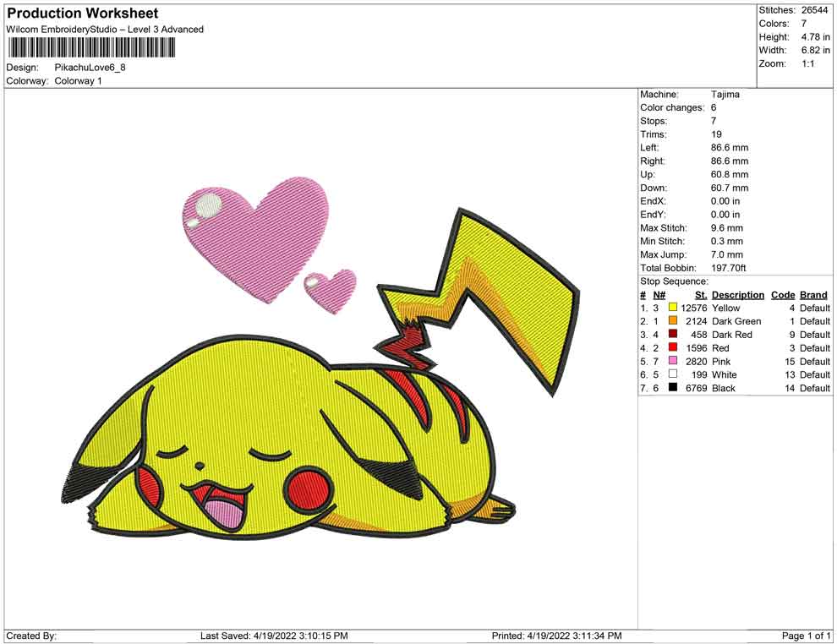Click the Colorway 1 value

pos(78,81)
